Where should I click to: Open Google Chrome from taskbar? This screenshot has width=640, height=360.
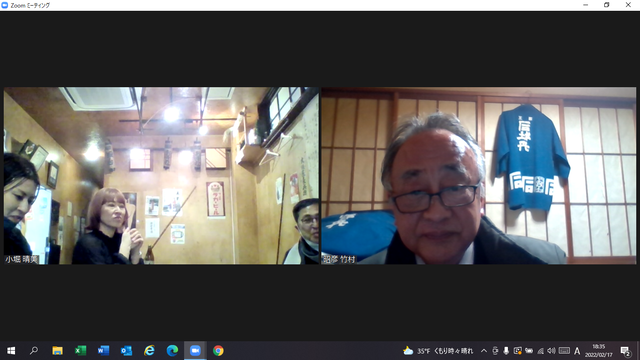click(x=218, y=351)
